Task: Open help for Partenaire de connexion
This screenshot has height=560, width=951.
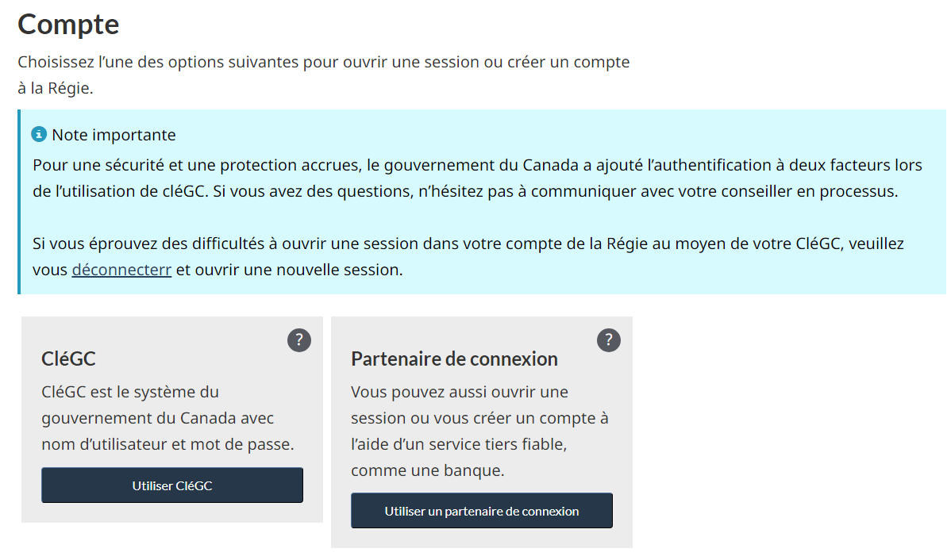Action: pyautogui.click(x=608, y=340)
